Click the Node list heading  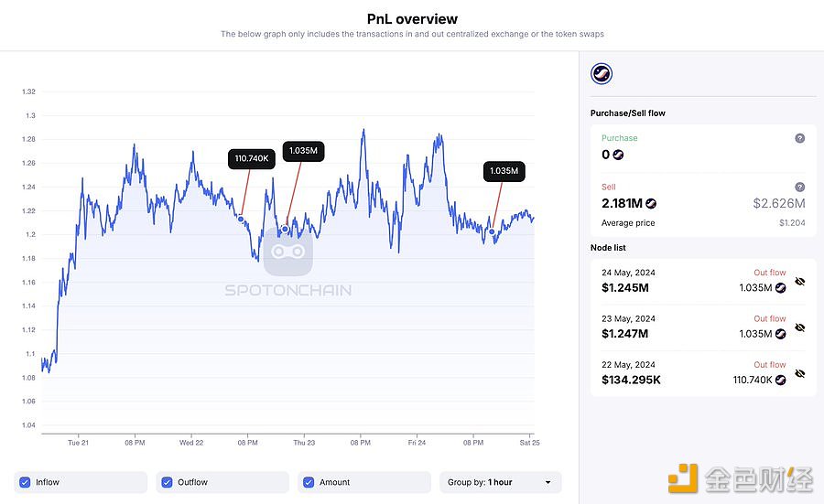608,247
